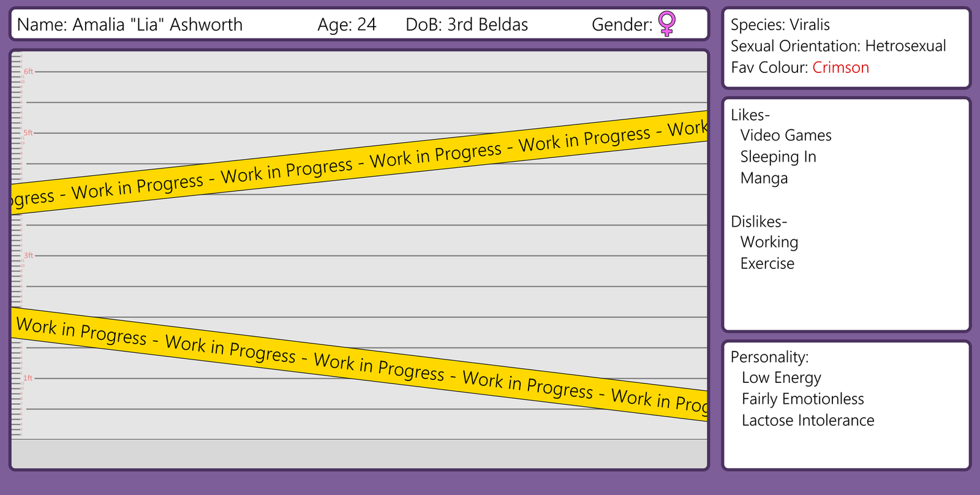
Task: Select the Manga entry
Action: point(764,178)
